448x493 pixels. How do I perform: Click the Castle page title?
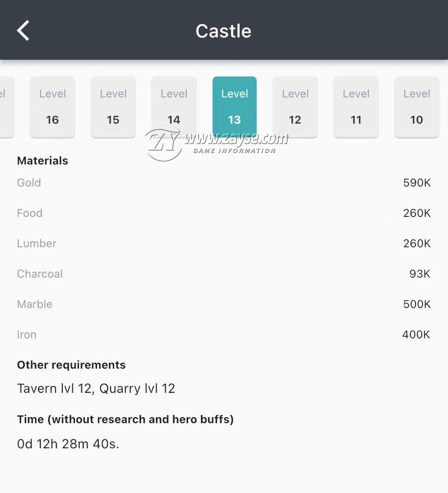(x=224, y=31)
